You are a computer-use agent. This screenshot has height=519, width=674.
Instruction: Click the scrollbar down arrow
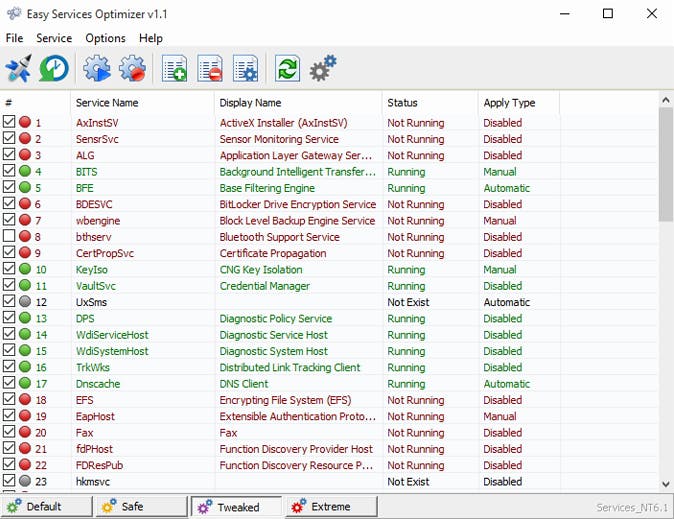[x=666, y=484]
